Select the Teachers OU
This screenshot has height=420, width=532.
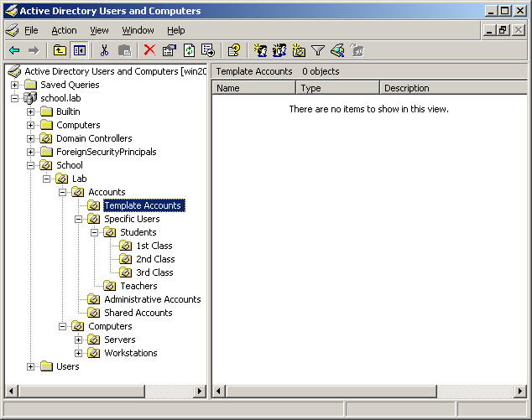point(138,286)
